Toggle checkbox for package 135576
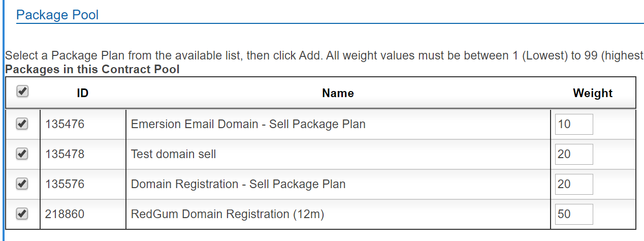Viewport: 644px width, 241px height. click(22, 184)
